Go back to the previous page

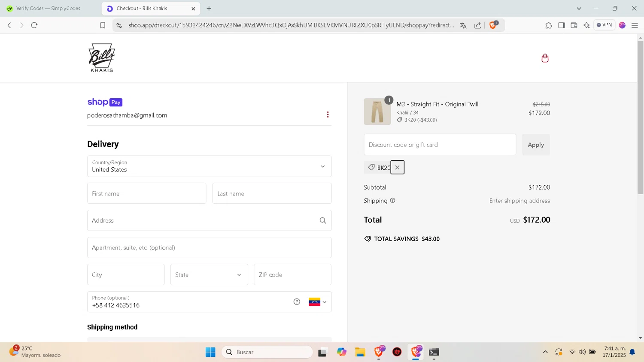[x=9, y=25]
